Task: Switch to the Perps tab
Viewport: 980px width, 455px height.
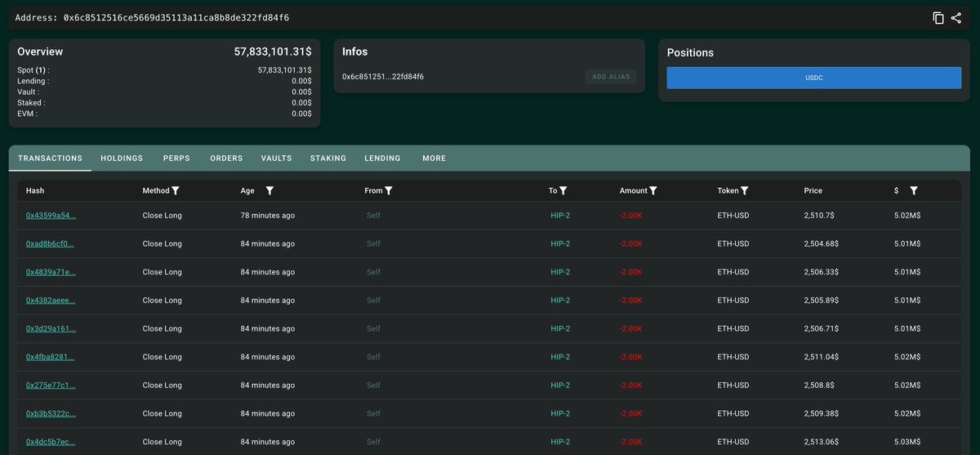Action: click(176, 158)
